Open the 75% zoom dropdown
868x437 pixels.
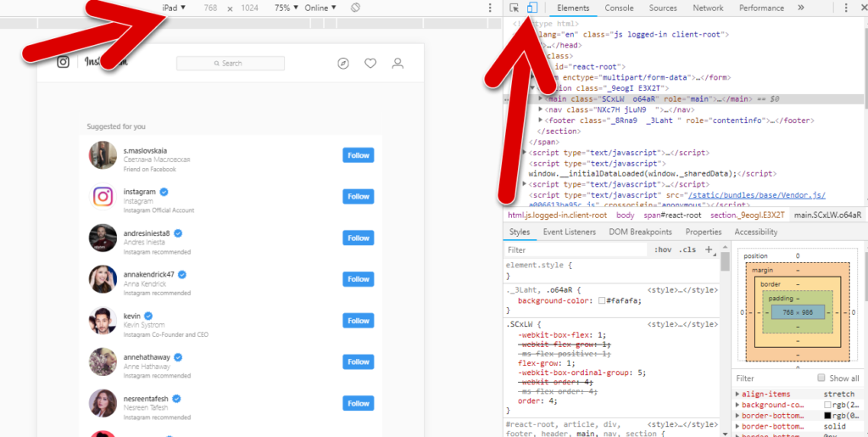[x=287, y=8]
